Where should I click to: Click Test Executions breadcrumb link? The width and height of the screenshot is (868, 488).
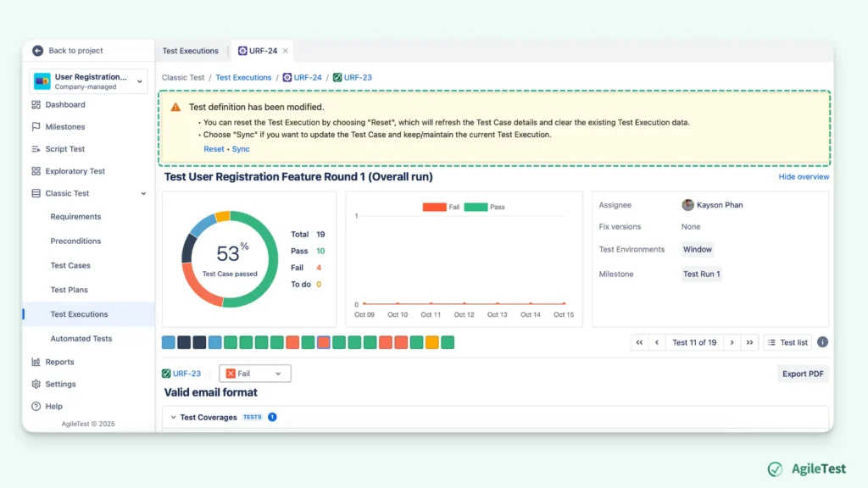(x=243, y=77)
